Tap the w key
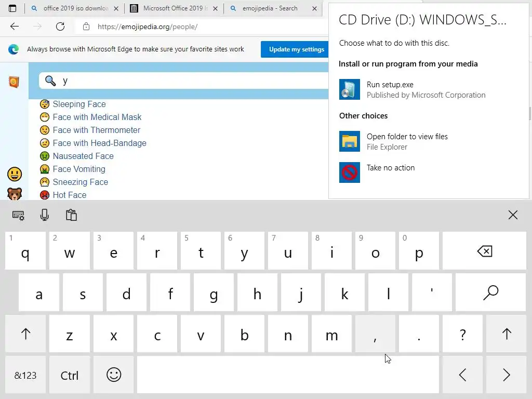 point(70,251)
